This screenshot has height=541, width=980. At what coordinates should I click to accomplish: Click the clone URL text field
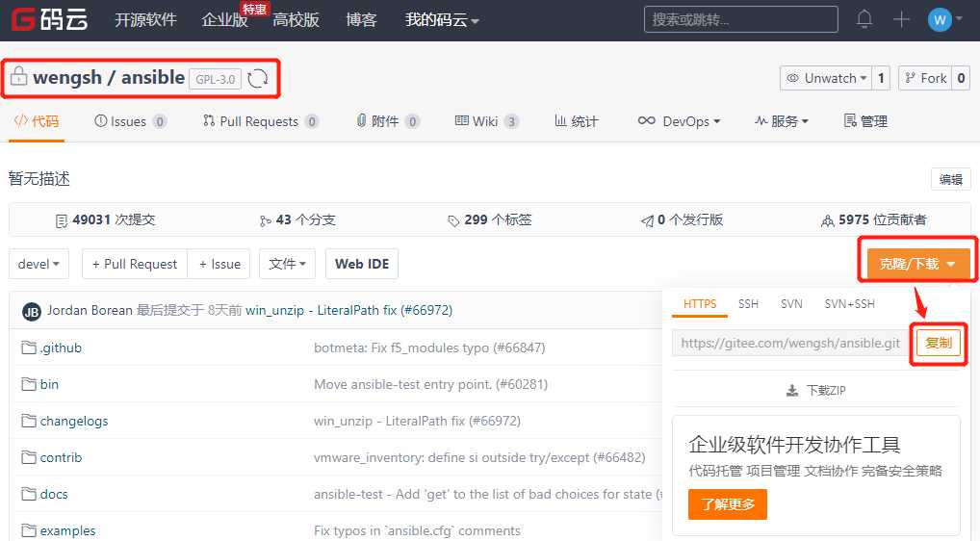pos(790,343)
